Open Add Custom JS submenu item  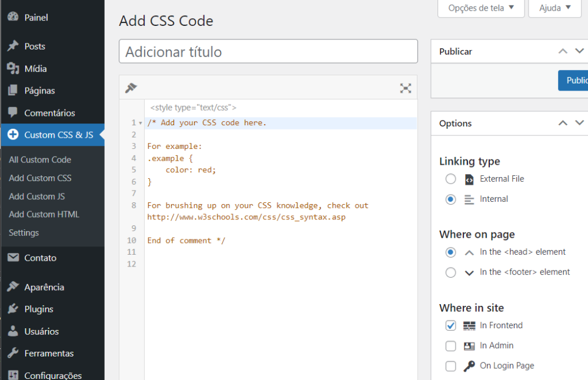(x=36, y=196)
